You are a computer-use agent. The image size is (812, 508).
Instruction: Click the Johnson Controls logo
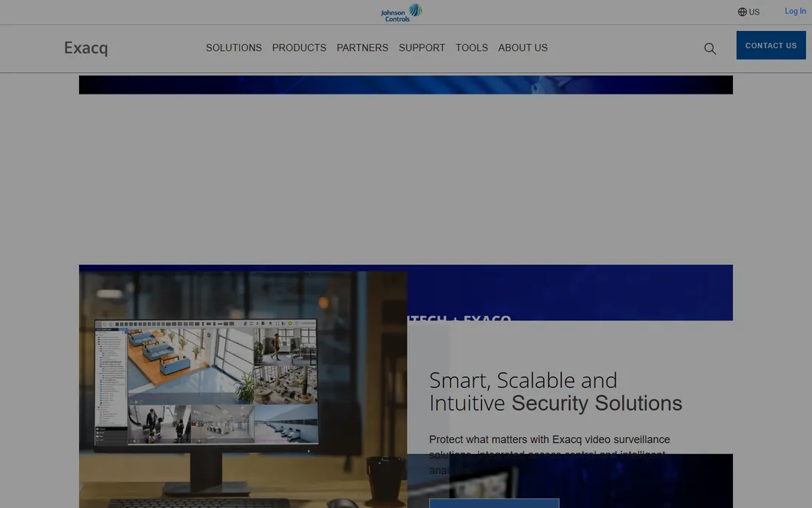(402, 13)
